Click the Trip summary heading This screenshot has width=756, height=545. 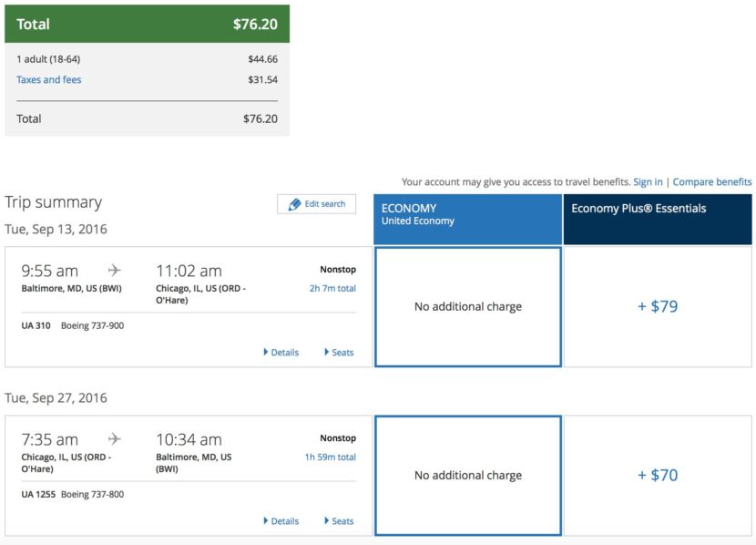coord(54,202)
